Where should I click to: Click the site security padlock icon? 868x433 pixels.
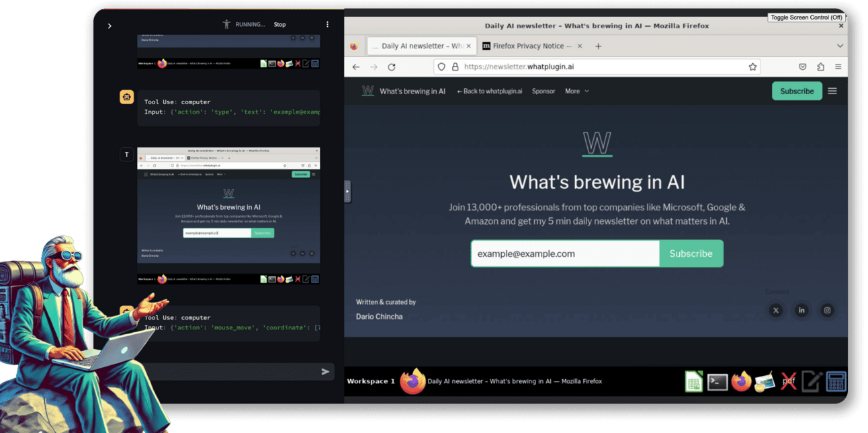[455, 67]
